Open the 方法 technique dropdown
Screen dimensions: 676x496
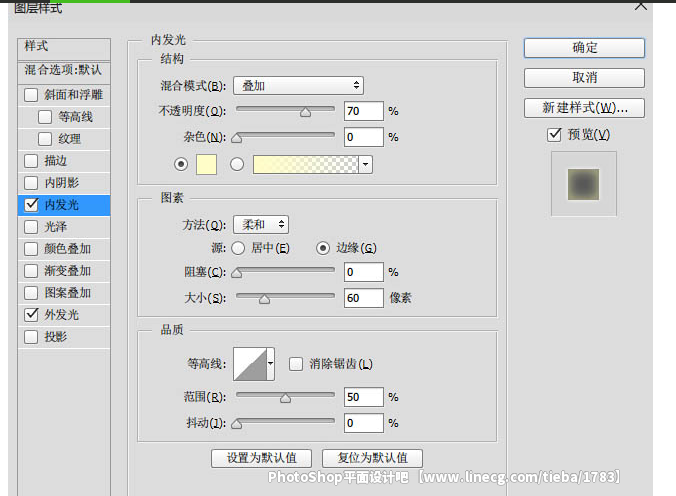click(261, 225)
